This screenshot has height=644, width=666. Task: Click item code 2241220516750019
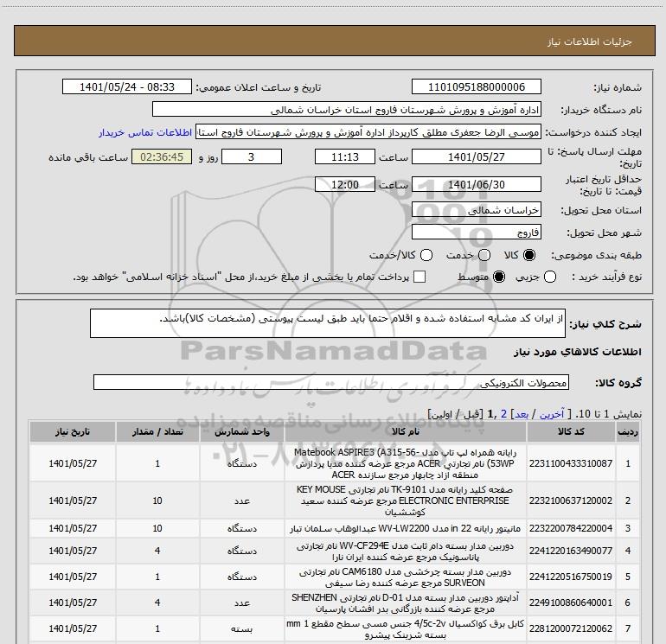pyautogui.click(x=571, y=577)
